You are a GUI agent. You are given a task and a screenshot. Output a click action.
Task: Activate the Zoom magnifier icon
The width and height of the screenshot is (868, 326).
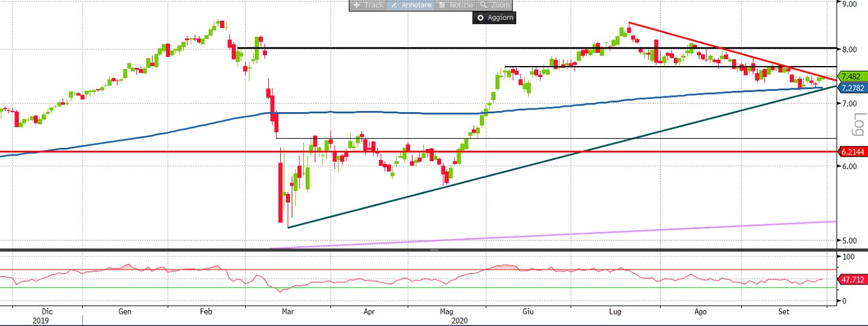tap(484, 5)
